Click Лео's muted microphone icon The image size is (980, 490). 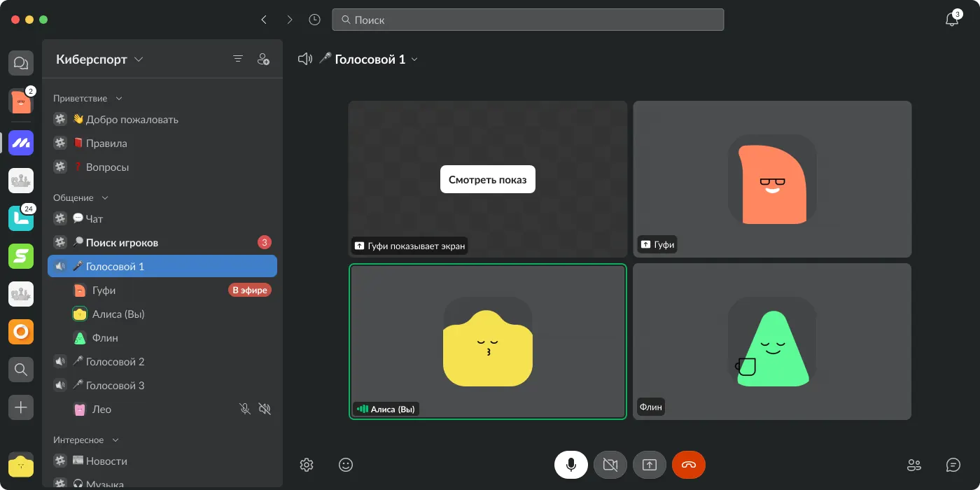[244, 409]
